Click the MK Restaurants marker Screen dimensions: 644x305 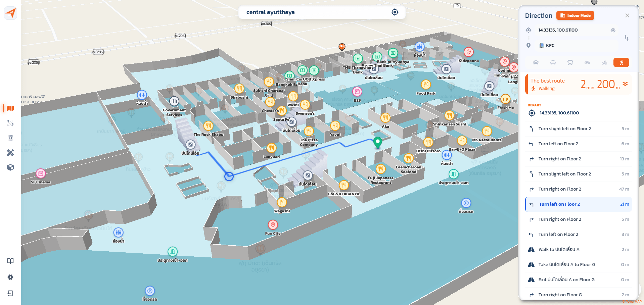(487, 131)
